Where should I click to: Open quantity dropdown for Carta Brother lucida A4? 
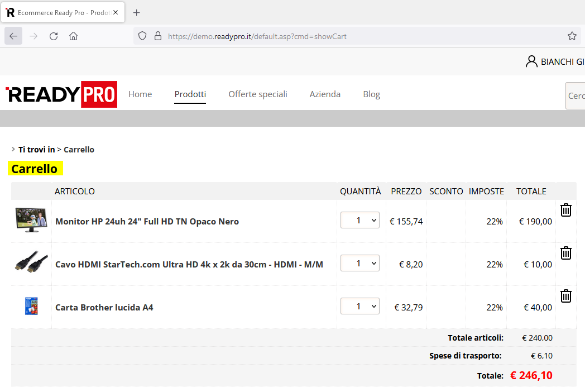tap(360, 306)
